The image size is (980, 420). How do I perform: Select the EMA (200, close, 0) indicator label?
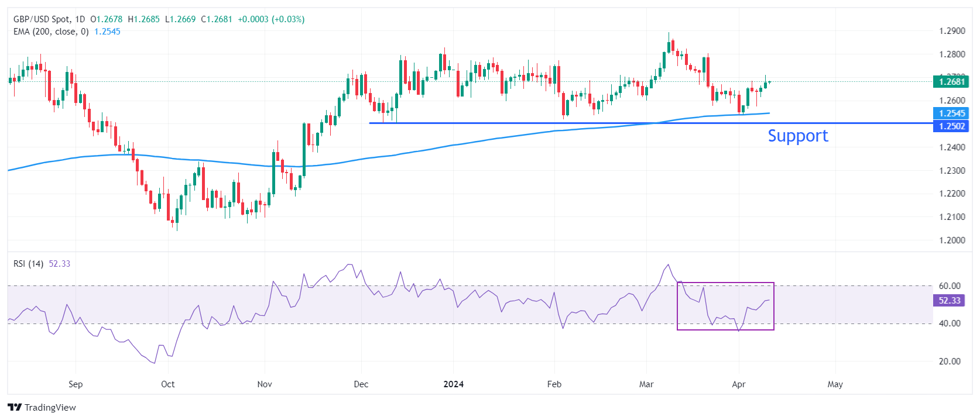click(51, 32)
